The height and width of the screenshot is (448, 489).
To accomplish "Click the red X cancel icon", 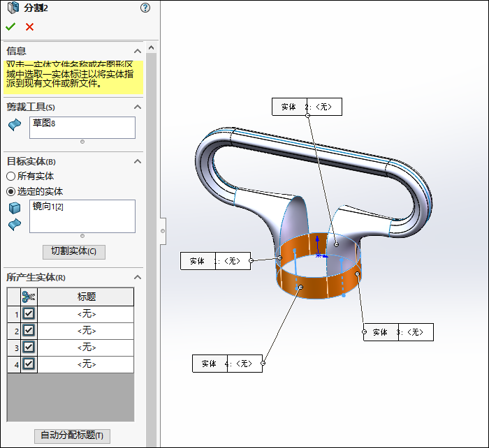I will coord(29,27).
